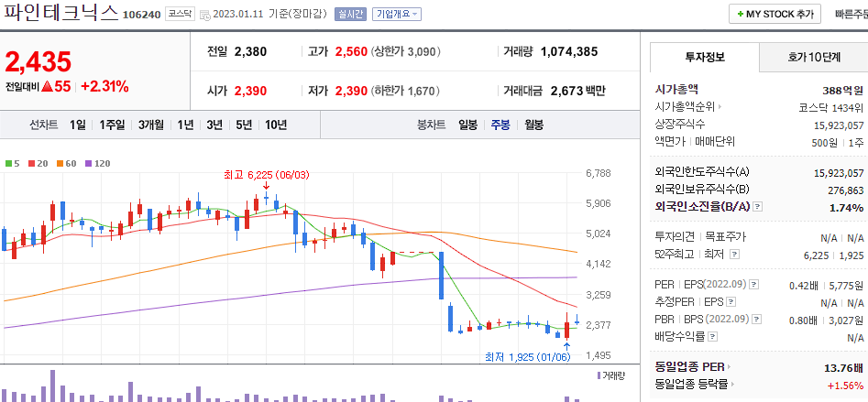Switch candle chart to 일봉
This screenshot has height=402, width=868.
(467, 125)
